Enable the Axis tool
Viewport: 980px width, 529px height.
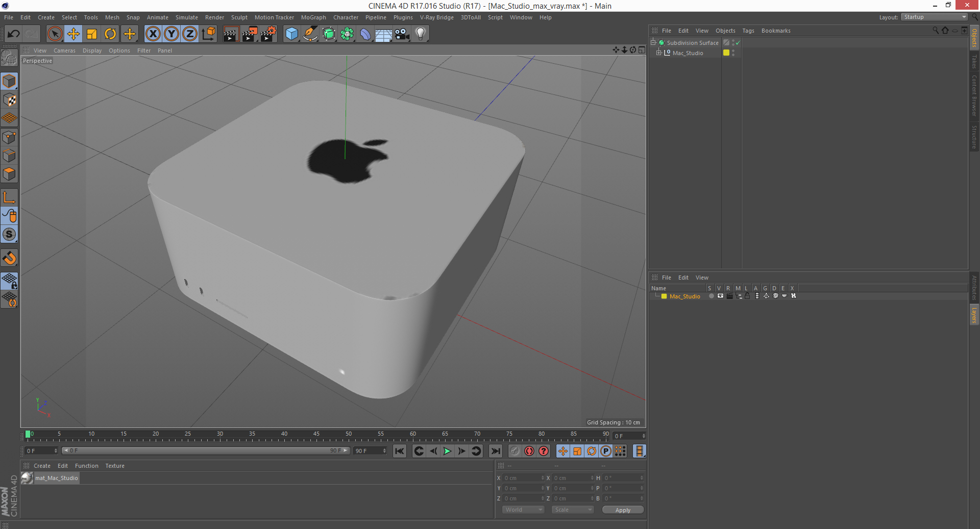point(9,197)
